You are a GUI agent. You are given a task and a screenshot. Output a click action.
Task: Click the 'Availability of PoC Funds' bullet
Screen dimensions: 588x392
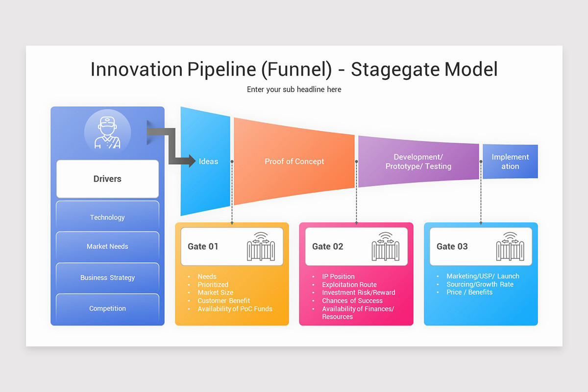click(235, 309)
